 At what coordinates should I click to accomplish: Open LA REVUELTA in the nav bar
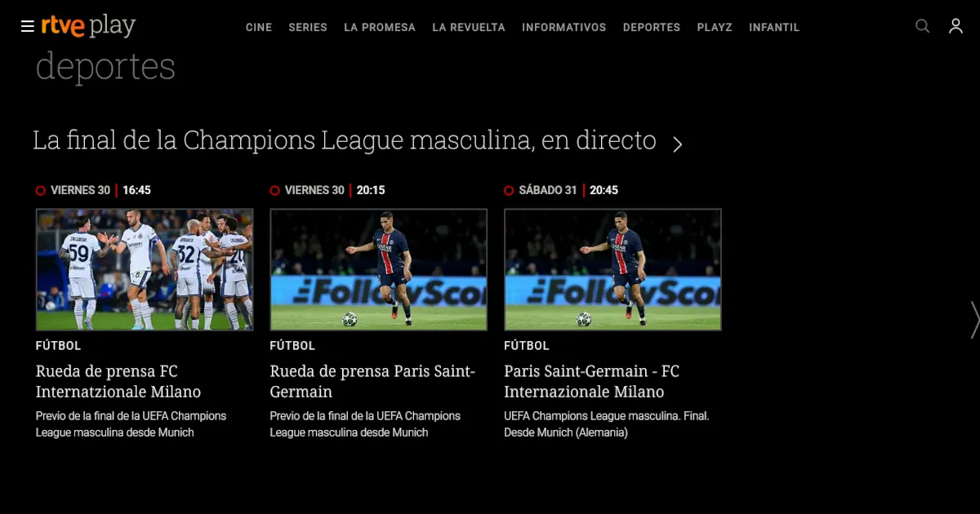coord(469,27)
